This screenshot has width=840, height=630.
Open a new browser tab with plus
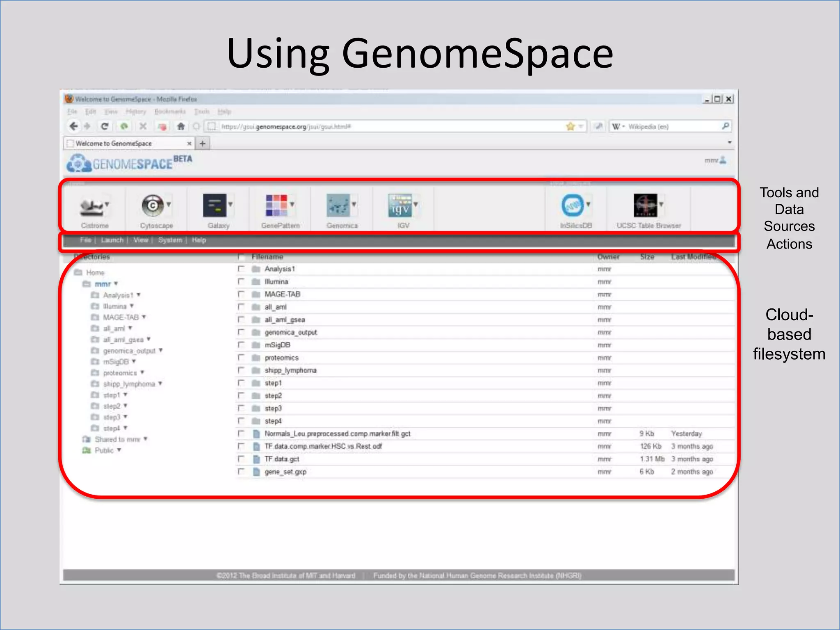click(203, 143)
